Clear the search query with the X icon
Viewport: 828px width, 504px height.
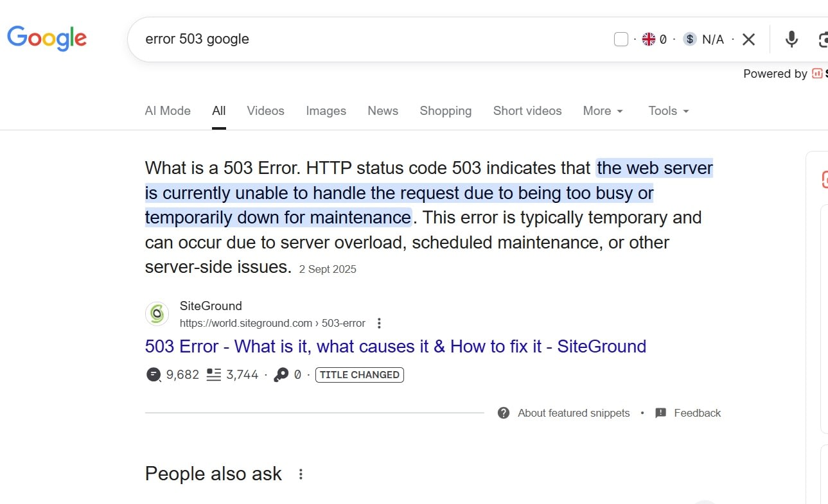pos(748,39)
